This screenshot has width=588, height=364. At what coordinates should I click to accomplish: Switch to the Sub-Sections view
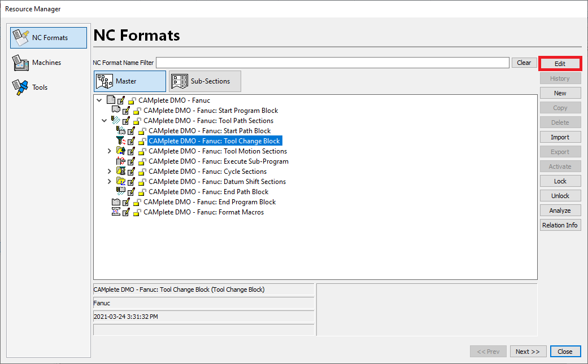204,81
